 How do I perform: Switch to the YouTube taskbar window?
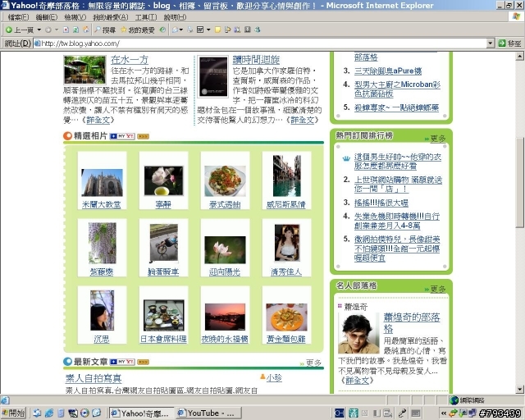pyautogui.click(x=209, y=413)
